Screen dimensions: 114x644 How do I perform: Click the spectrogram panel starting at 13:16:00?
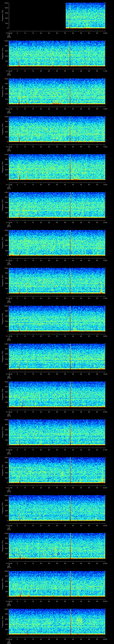pyautogui.click(x=57, y=281)
